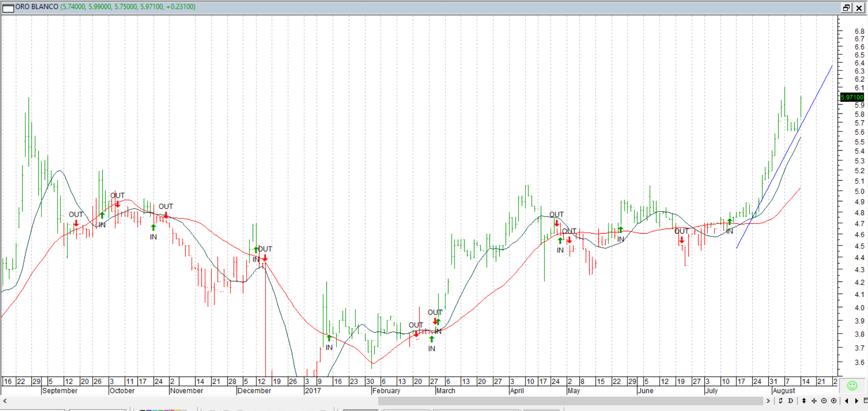Viewport: 868px width, 411px height.
Task: Click the four-way pan arrows icon
Action: (x=814, y=401)
